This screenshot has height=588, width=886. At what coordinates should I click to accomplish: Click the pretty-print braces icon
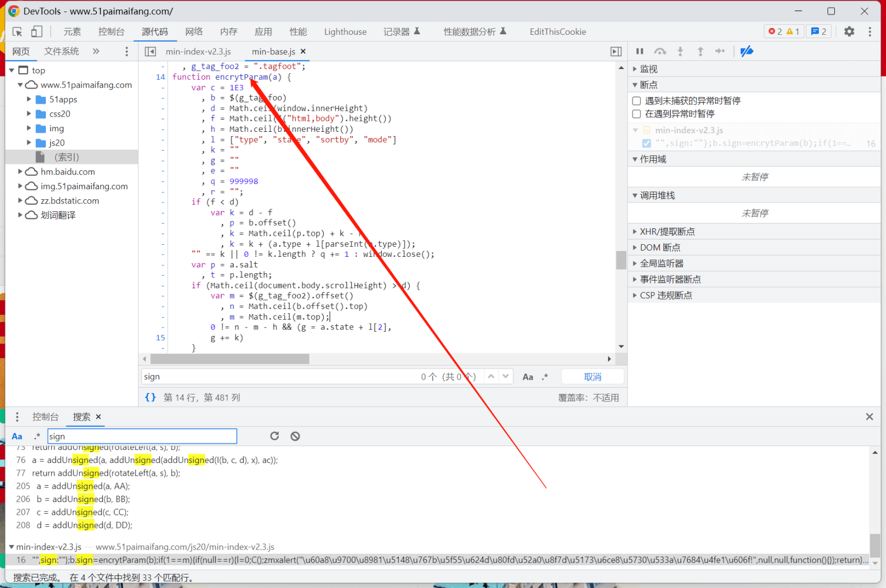click(x=150, y=397)
